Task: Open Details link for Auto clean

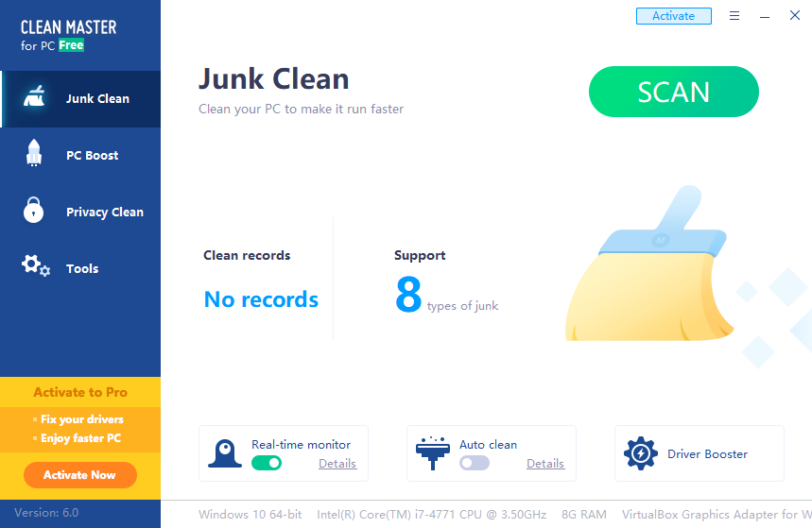Action: (545, 464)
